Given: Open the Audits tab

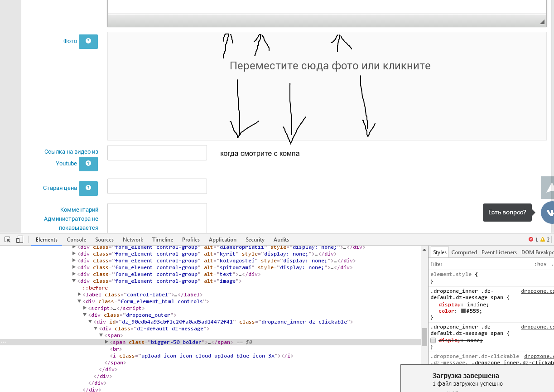Looking at the screenshot, I should coord(281,240).
